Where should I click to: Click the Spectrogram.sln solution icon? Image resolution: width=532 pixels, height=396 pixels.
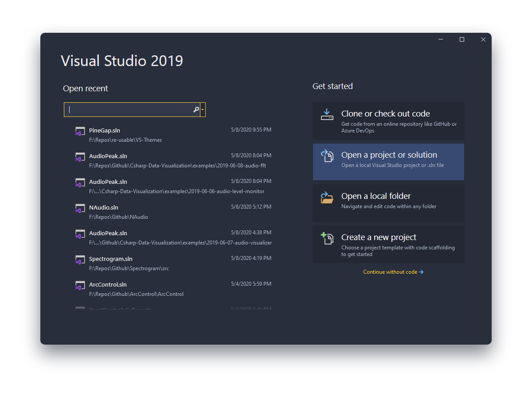tap(80, 260)
